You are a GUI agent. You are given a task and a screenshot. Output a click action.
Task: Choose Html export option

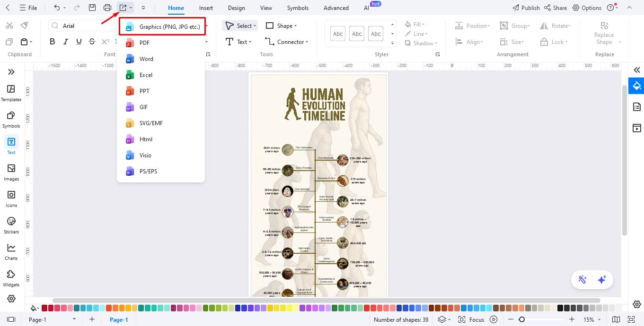[x=161, y=139]
